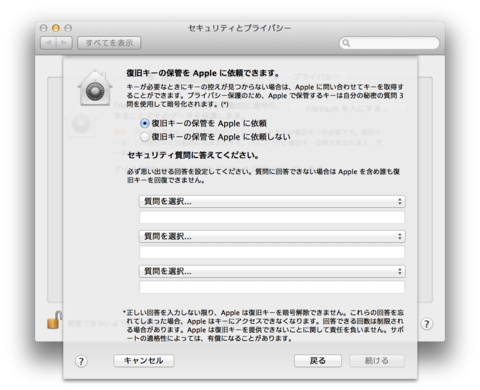Click the FileVault safe house icon
The width and height of the screenshot is (480, 390).
95,88
